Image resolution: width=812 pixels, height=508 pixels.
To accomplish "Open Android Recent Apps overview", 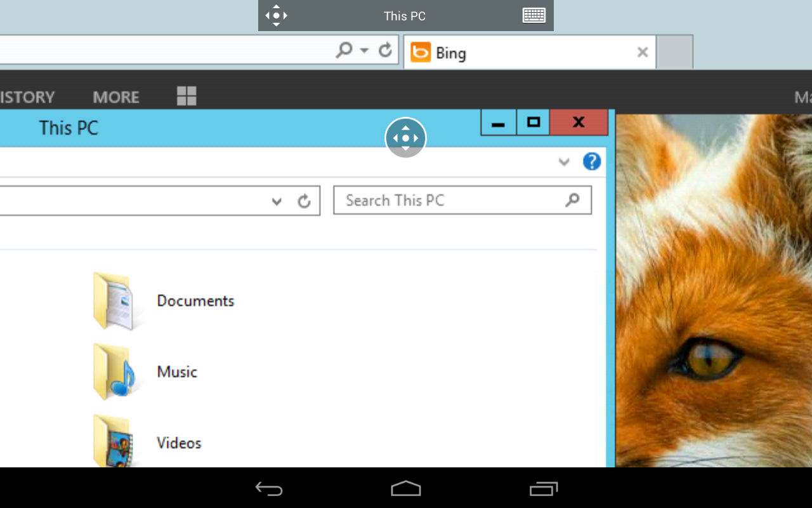I will coord(544,489).
